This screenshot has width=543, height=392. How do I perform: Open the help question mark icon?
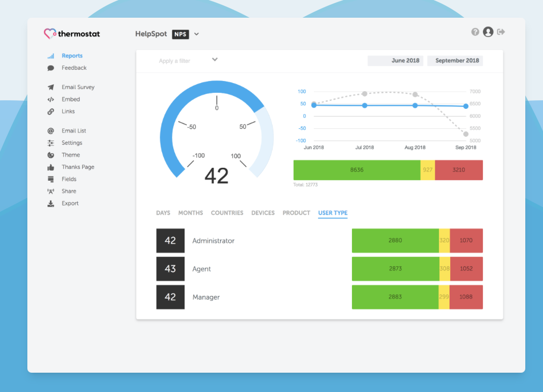point(475,32)
